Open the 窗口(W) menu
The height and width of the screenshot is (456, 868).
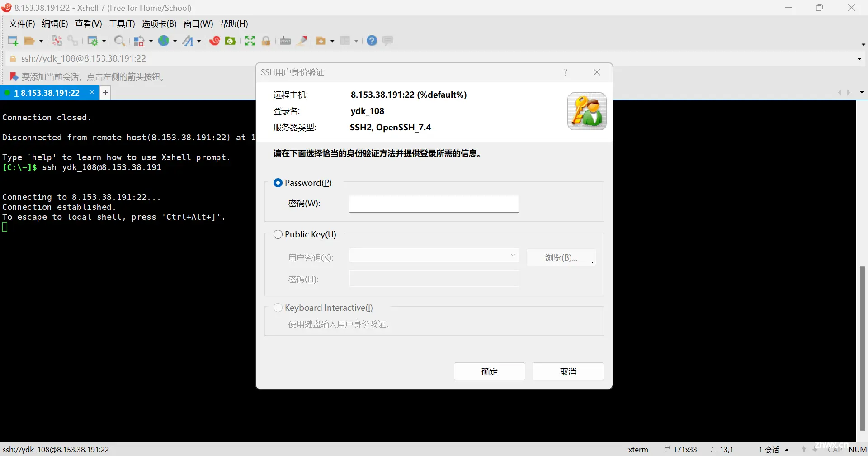[198, 24]
